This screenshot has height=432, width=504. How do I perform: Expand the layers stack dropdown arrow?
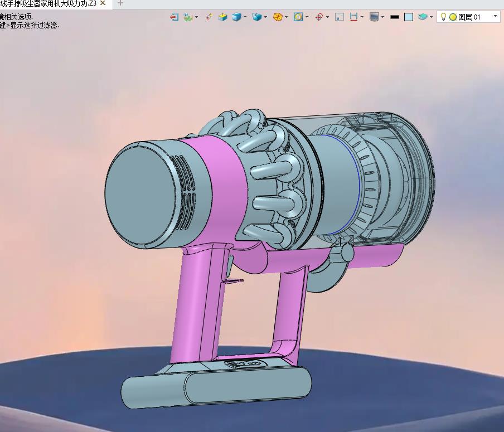431,17
